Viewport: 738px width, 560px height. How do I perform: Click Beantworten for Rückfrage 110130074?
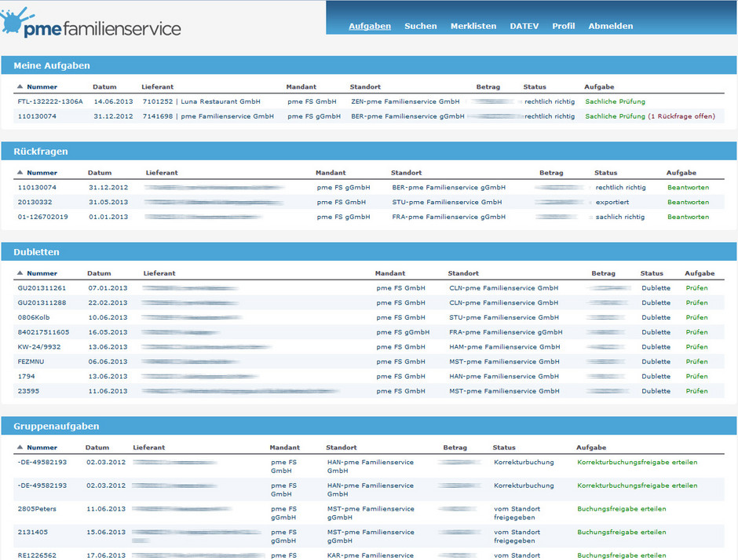688,188
